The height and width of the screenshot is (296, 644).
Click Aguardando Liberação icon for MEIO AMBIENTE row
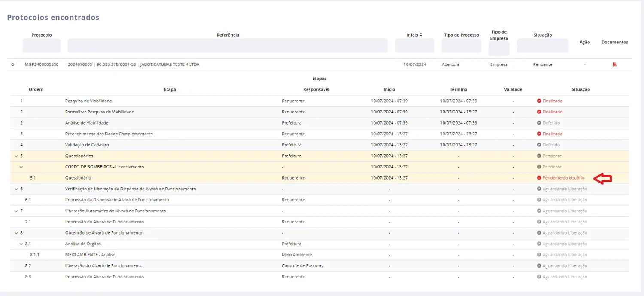point(539,255)
